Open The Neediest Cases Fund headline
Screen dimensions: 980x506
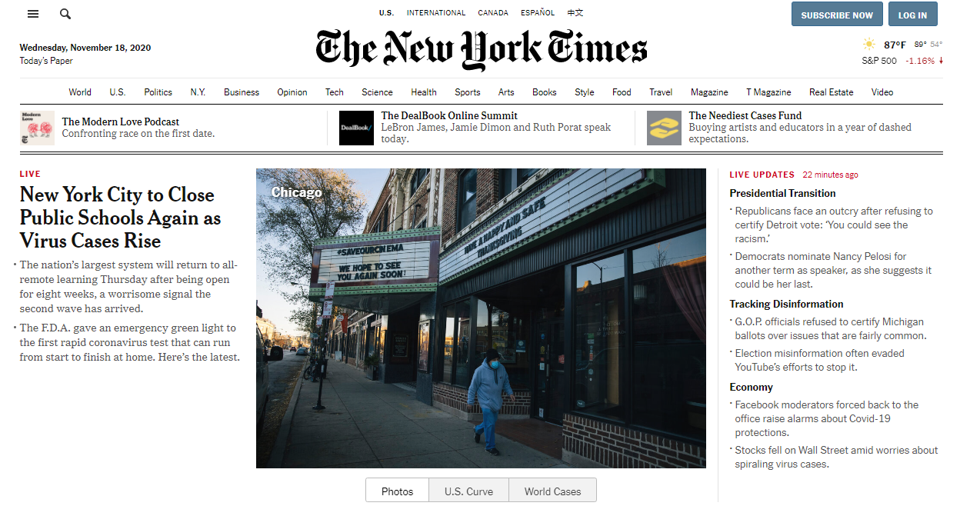tap(745, 116)
